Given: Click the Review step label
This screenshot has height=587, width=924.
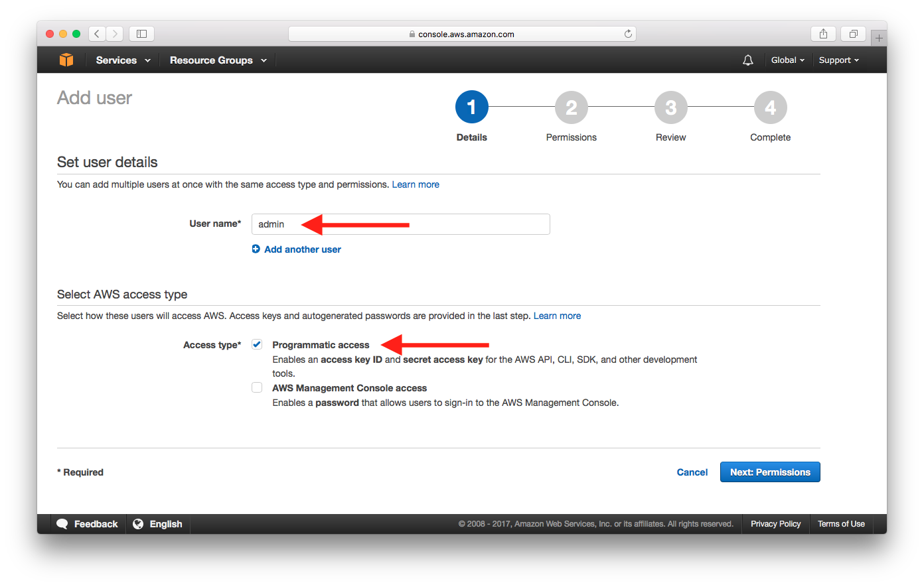Looking at the screenshot, I should 671,137.
